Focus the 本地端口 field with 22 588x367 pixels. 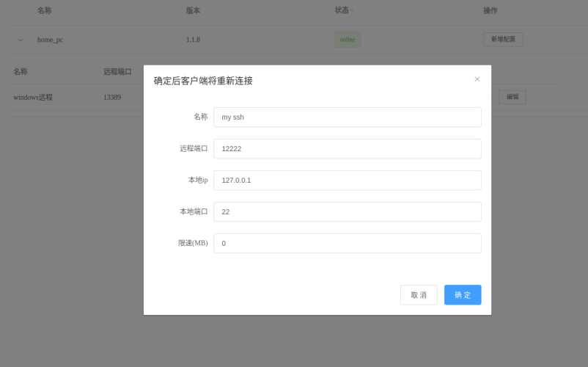348,211
